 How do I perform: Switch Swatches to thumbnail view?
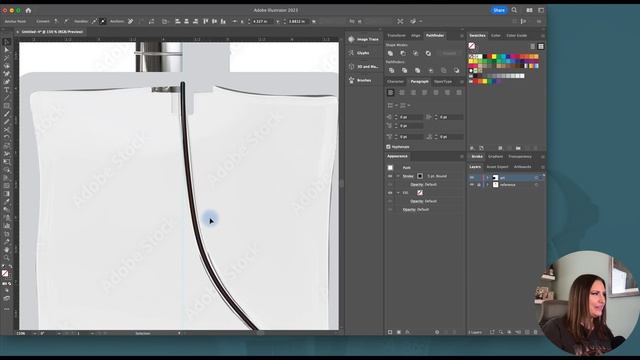pyautogui.click(x=541, y=47)
